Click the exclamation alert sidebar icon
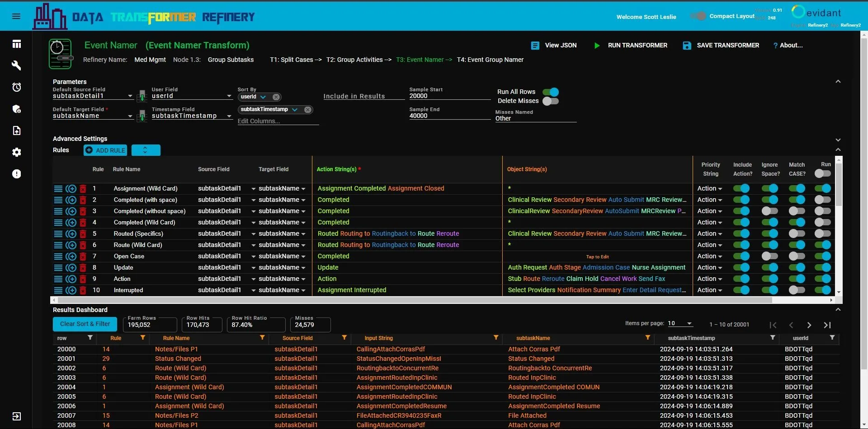The width and height of the screenshot is (868, 429). [16, 174]
